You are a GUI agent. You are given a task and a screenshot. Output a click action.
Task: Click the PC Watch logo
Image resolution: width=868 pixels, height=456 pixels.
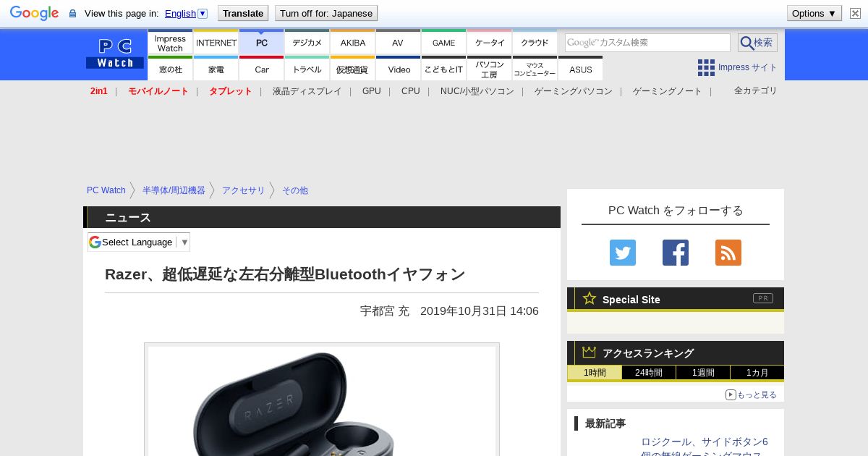point(115,54)
